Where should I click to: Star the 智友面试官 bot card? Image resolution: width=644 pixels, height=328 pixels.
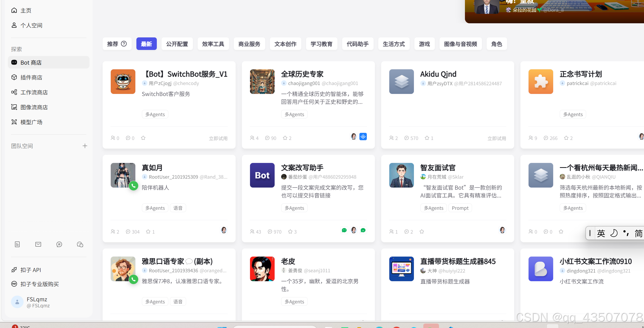pyautogui.click(x=422, y=231)
